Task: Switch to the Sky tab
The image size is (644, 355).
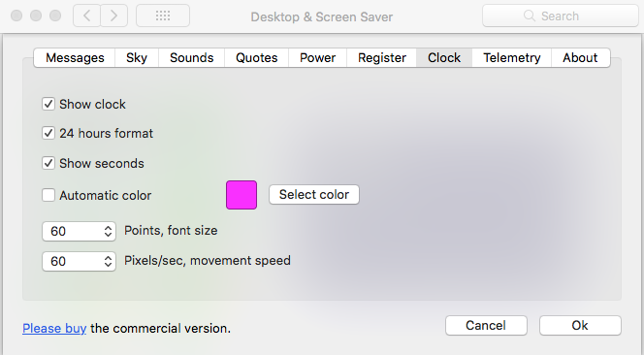Action: (137, 57)
